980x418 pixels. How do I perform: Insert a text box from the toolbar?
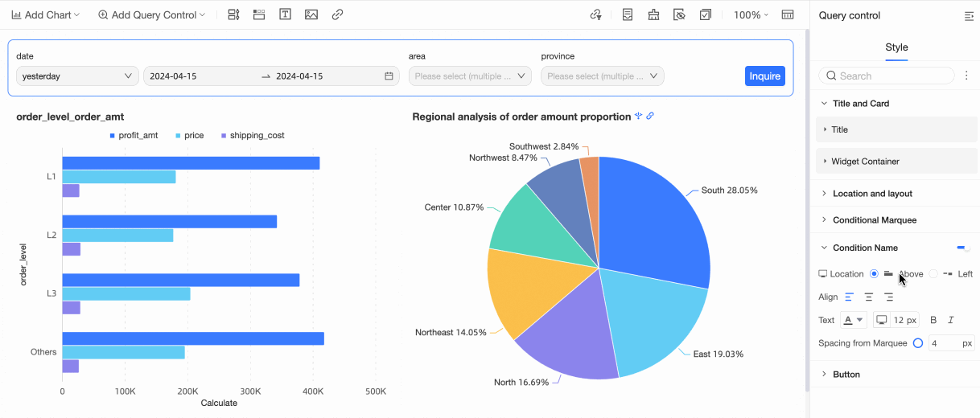285,14
